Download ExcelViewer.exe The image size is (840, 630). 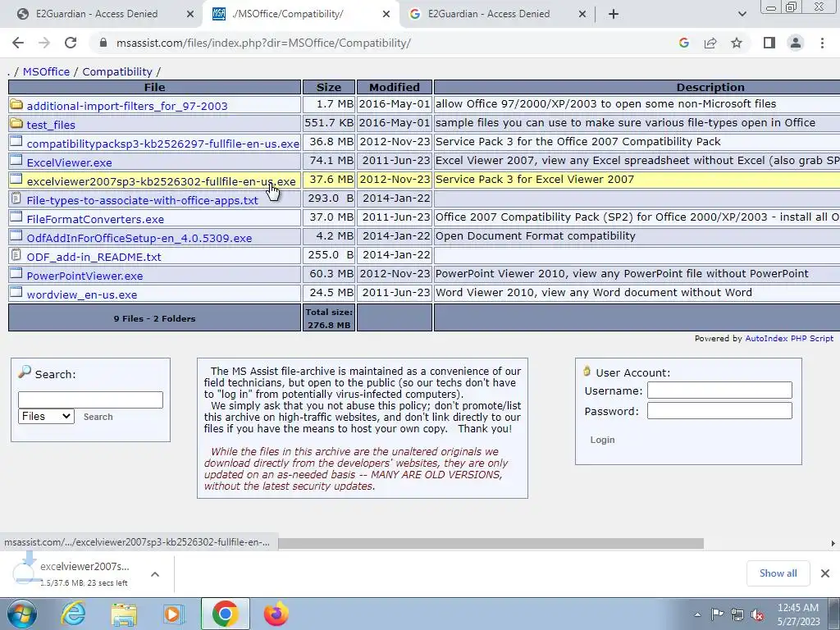pos(69,162)
